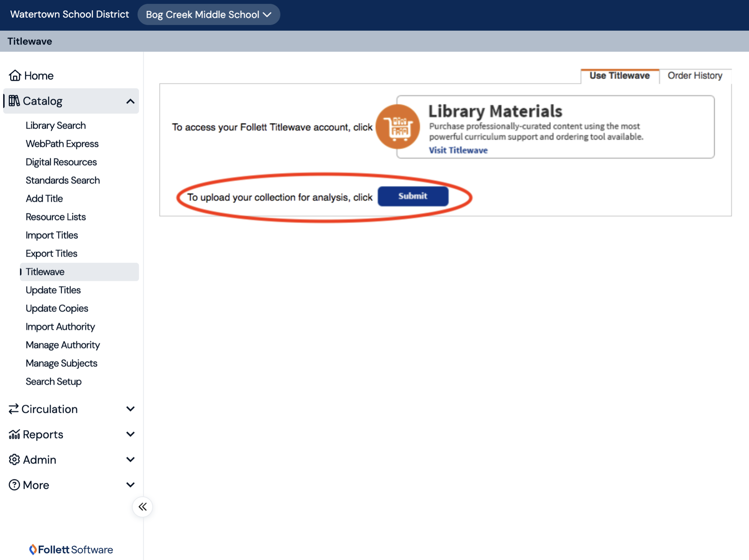Go to Search Setup
749x560 pixels.
[54, 381]
